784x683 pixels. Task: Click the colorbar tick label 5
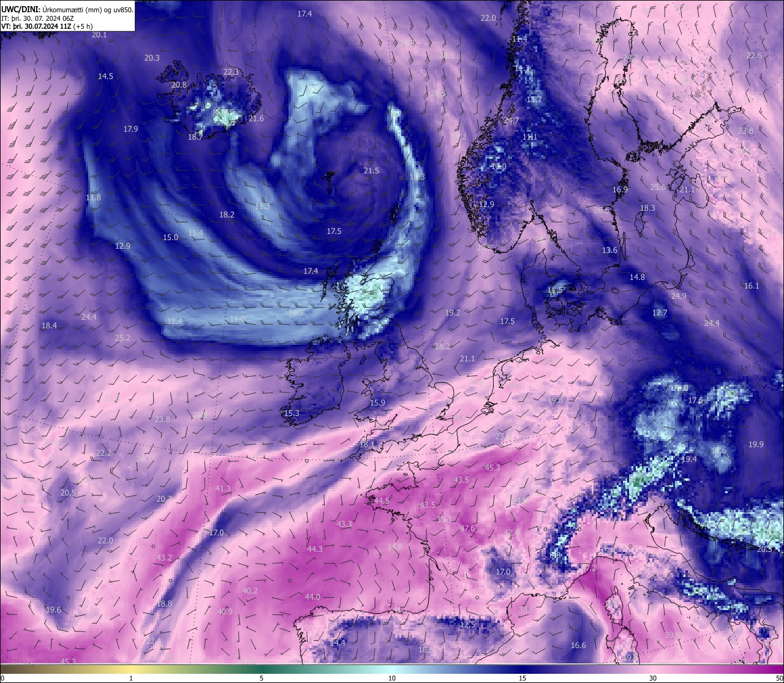(262, 678)
